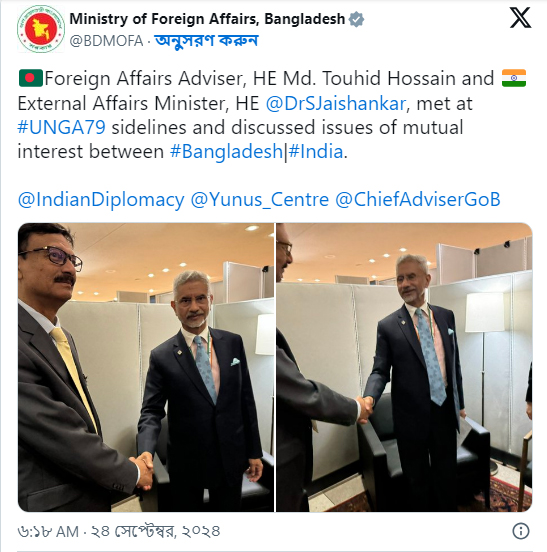Click the Bangladesh flag emoji
The height and width of the screenshot is (552, 547).
31,78
